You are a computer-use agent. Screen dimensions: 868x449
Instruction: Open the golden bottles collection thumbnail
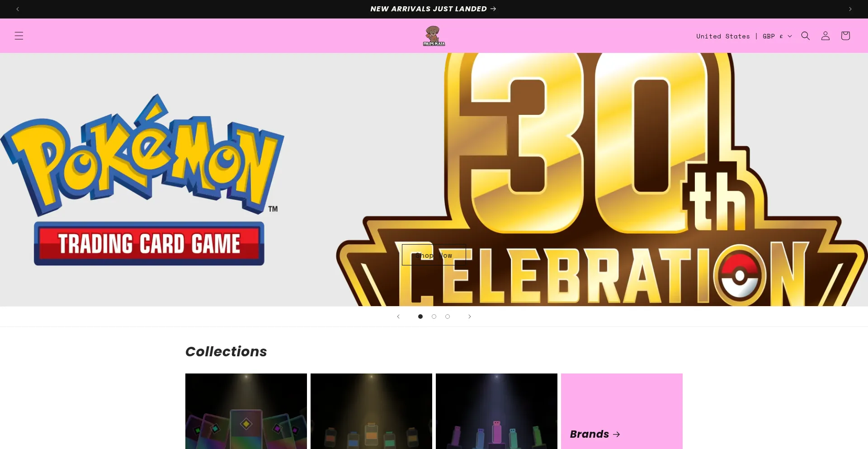(371, 411)
